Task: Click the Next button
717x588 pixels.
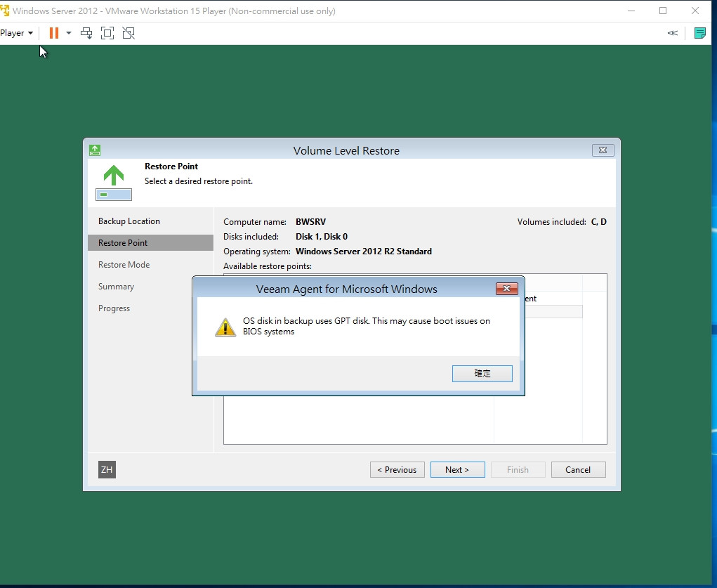Action: [x=457, y=470]
